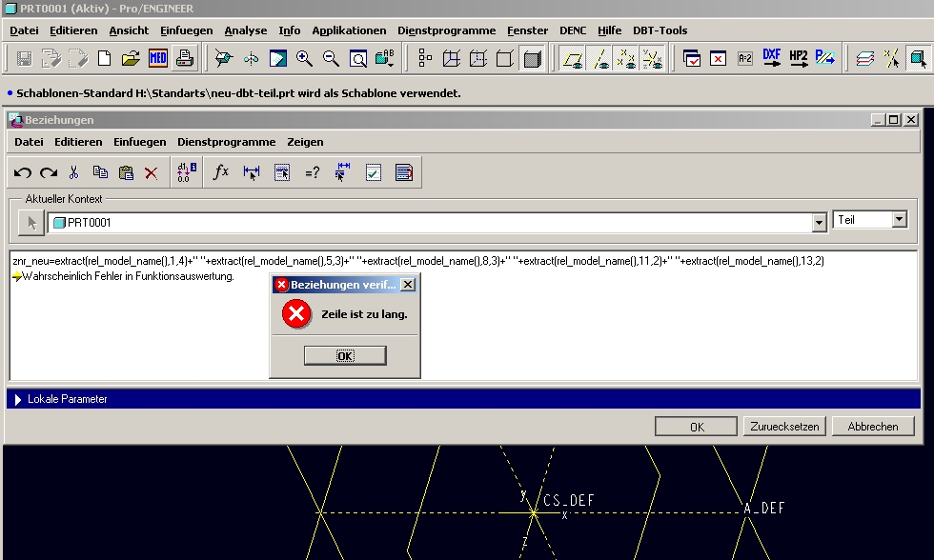This screenshot has height=560, width=934.
Task: Insert function with the fx icon
Action: click(x=220, y=172)
